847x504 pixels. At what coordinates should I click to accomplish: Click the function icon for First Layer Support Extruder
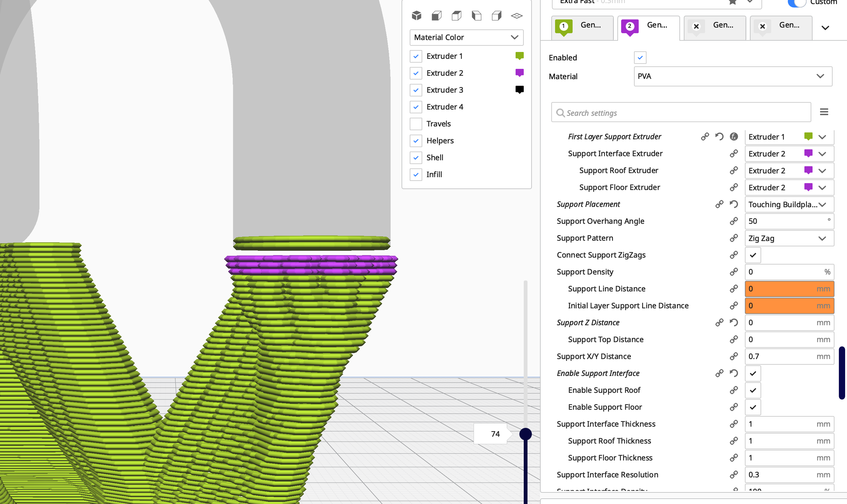734,136
